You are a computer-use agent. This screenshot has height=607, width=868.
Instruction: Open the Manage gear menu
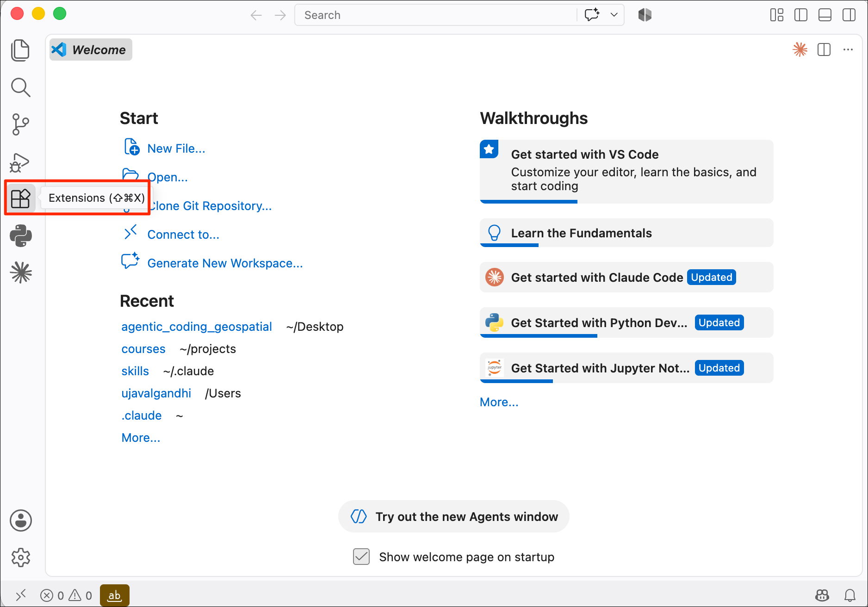click(21, 557)
